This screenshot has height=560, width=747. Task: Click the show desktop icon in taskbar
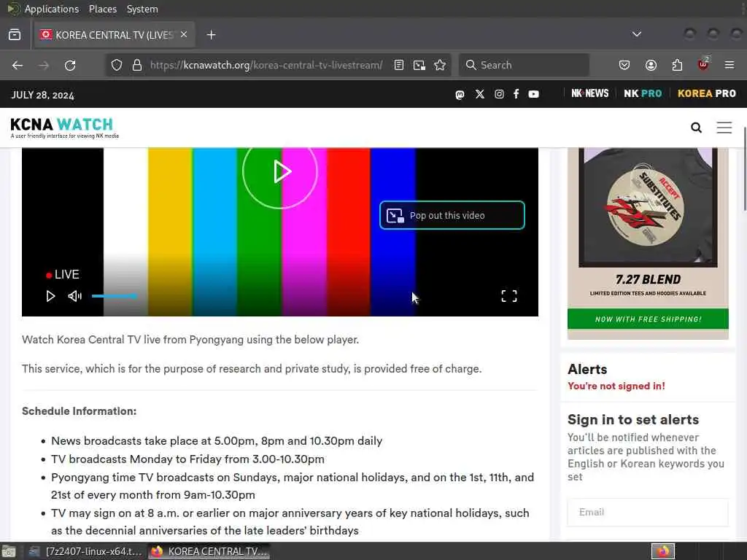click(9, 552)
